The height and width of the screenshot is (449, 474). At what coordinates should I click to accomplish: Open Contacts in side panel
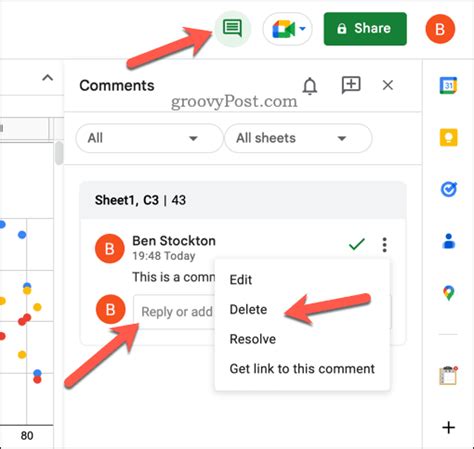click(449, 241)
